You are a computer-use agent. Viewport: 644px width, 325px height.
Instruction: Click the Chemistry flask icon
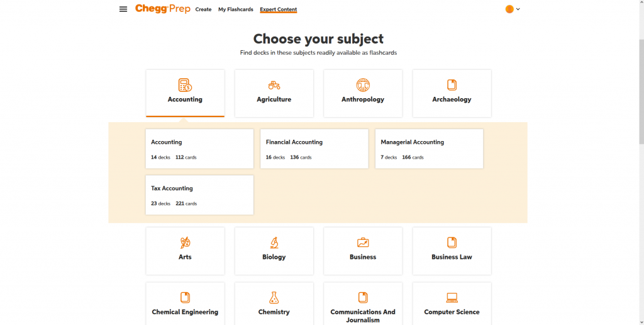click(x=274, y=298)
